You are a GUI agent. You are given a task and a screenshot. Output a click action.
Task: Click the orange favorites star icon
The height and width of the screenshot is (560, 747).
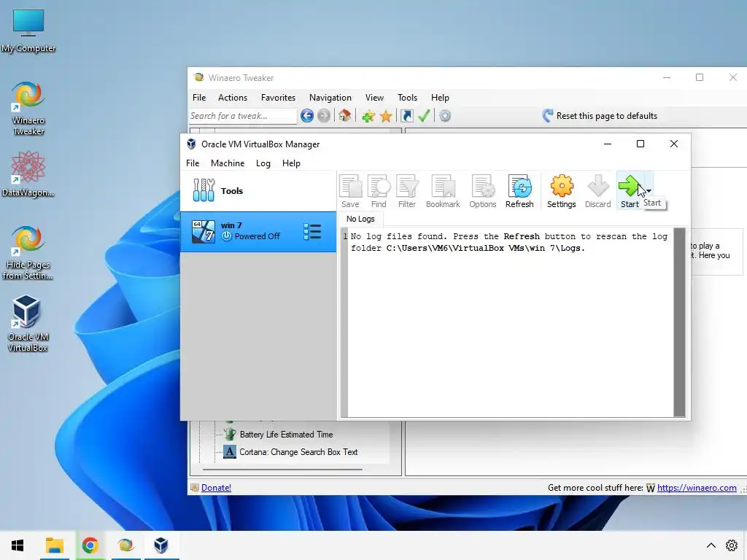386,116
